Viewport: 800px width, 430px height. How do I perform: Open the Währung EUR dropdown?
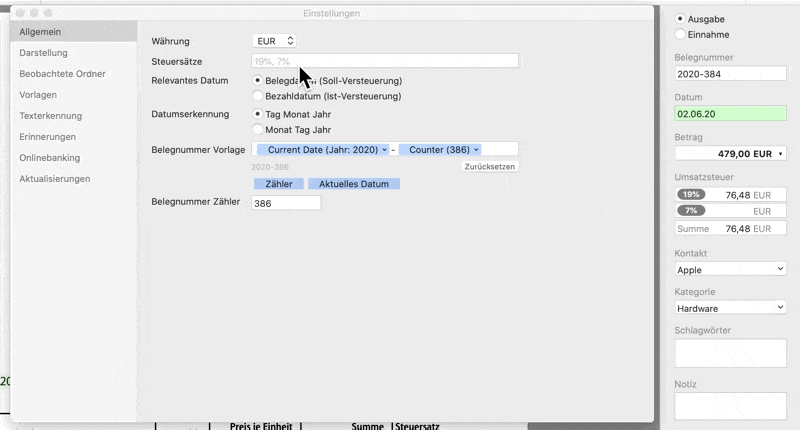[275, 41]
